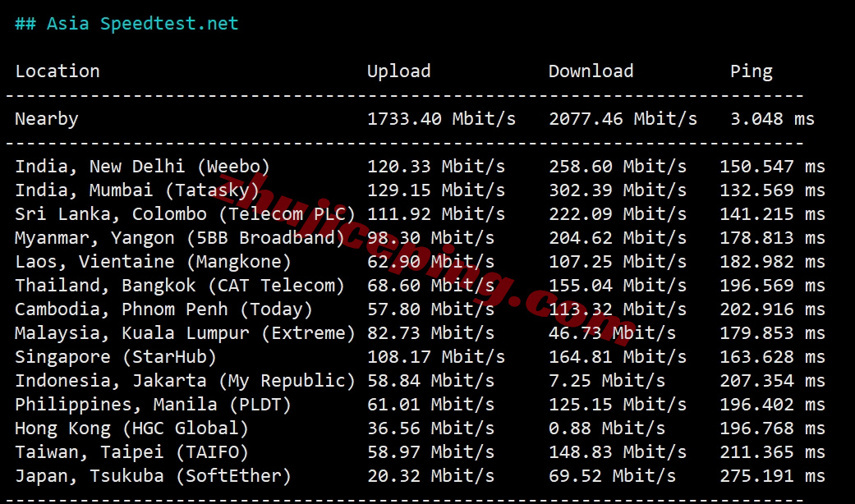This screenshot has height=504, width=855.
Task: Click the ping value "182.982 ms"
Action: coord(773,262)
